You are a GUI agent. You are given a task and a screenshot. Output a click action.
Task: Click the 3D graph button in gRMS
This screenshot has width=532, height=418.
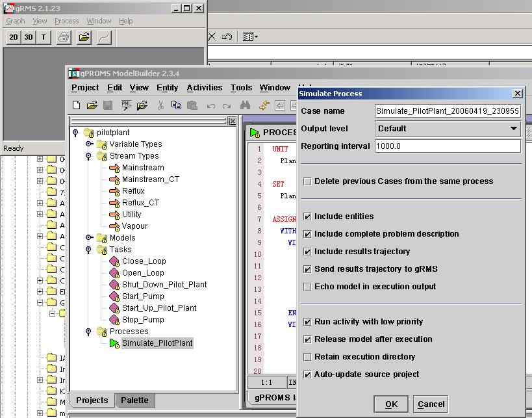click(29, 37)
